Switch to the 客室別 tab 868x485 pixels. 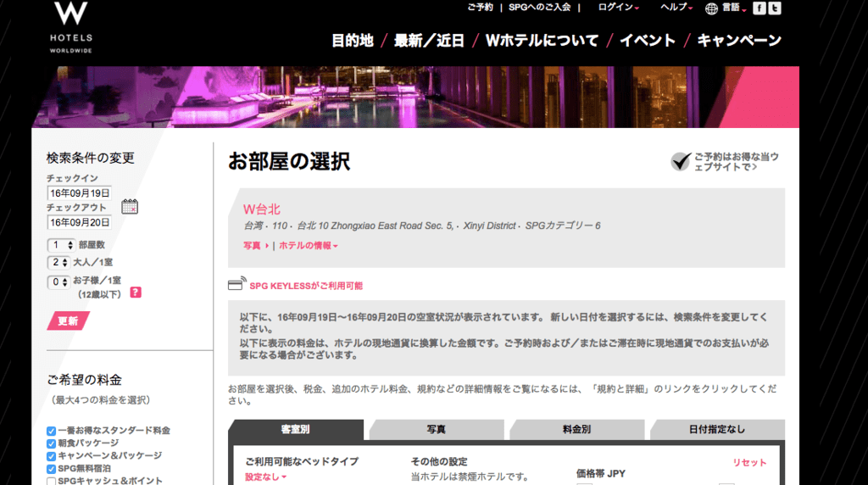click(x=296, y=430)
